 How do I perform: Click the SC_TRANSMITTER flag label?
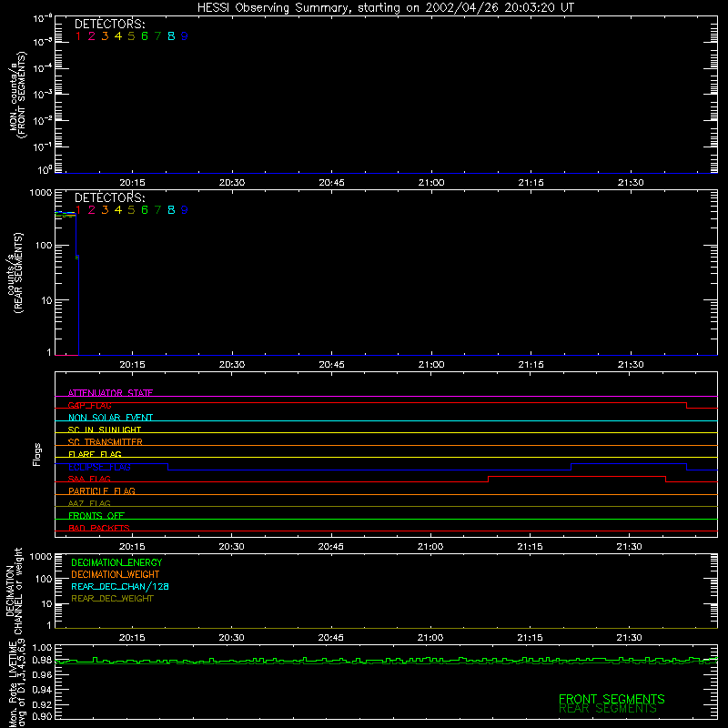(106, 442)
